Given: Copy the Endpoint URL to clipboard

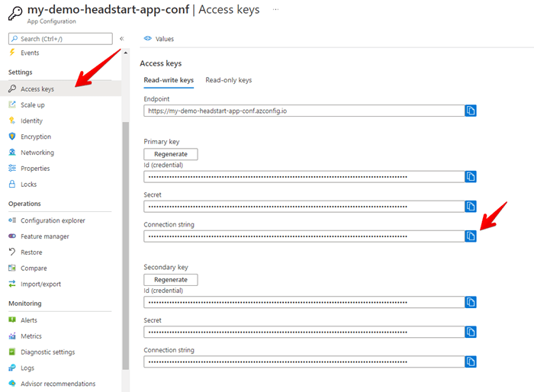Looking at the screenshot, I should 471,111.
